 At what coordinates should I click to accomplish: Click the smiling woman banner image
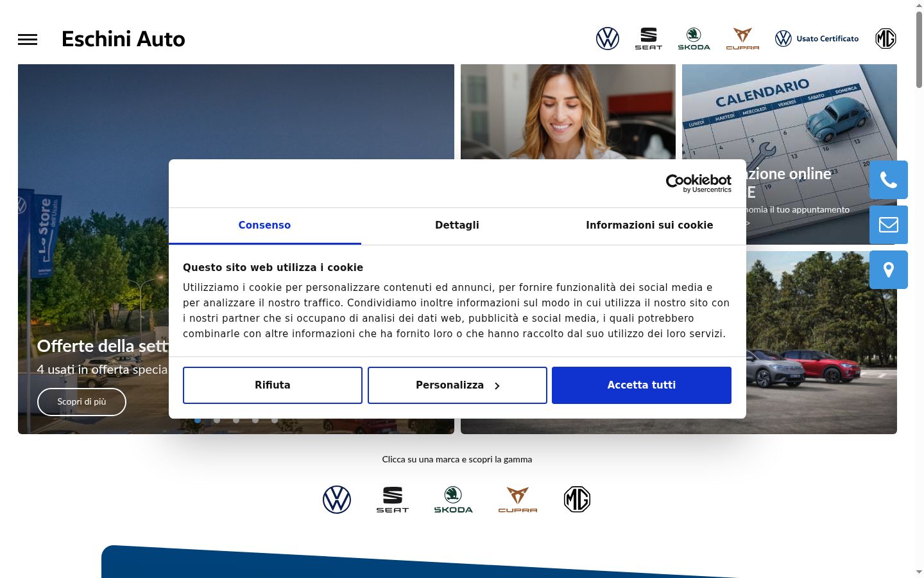(568, 112)
